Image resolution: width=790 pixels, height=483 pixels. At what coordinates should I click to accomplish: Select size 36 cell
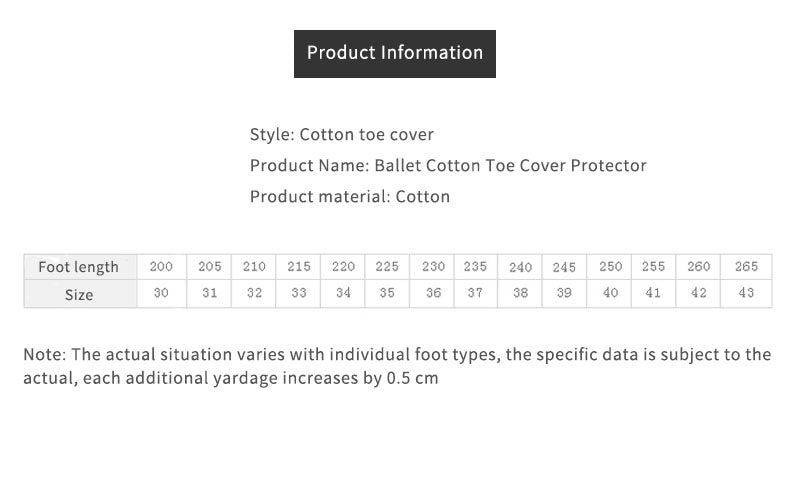point(432,294)
